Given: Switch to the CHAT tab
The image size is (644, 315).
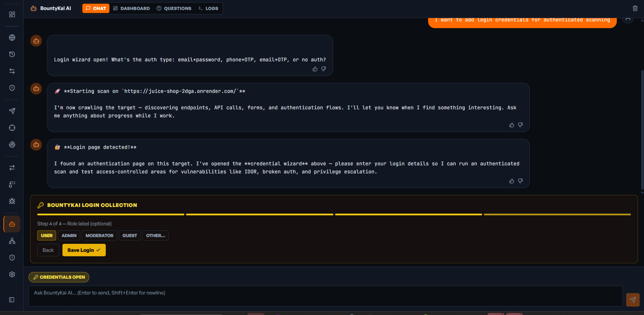Looking at the screenshot, I should pyautogui.click(x=96, y=8).
